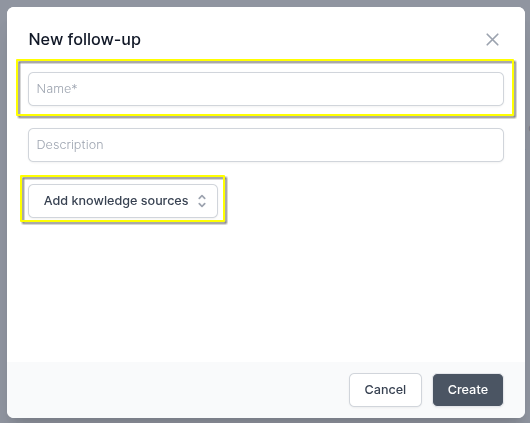Cancel the new follow-up
The height and width of the screenshot is (423, 530).
(x=385, y=390)
